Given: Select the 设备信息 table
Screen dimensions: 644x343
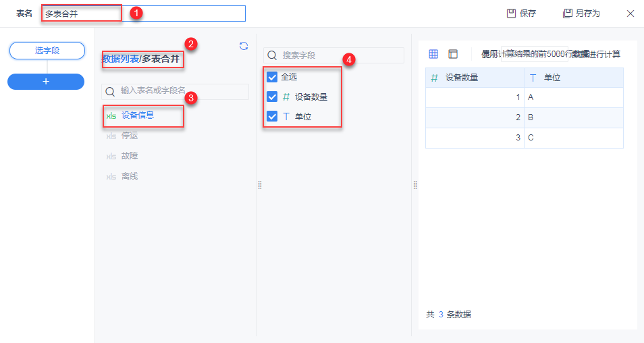Looking at the screenshot, I should coord(138,115).
